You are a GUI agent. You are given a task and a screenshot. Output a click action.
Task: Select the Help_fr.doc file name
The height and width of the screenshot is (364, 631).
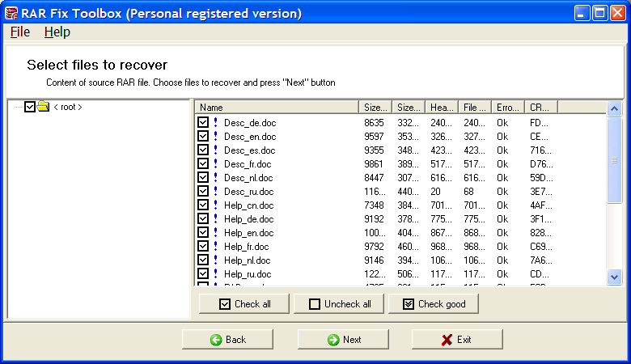click(246, 246)
